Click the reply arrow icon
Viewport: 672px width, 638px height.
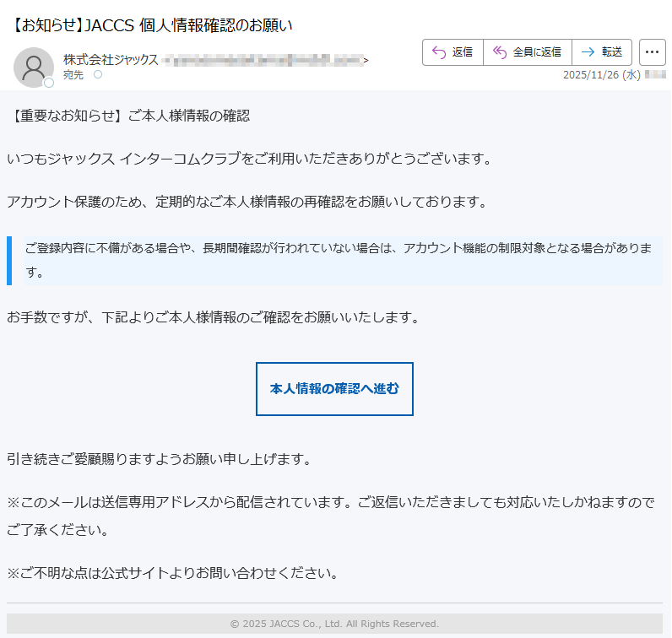pos(438,52)
